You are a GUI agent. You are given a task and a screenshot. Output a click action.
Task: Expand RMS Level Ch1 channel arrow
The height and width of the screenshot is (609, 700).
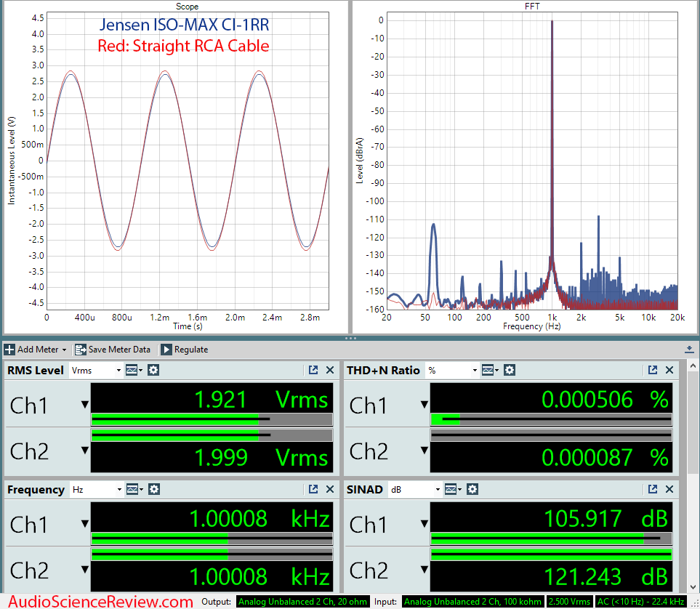click(85, 405)
